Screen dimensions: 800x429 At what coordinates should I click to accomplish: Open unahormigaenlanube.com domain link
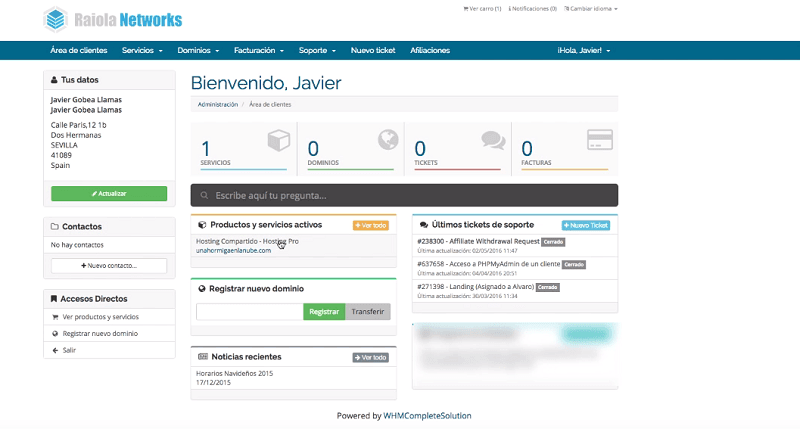tap(233, 250)
